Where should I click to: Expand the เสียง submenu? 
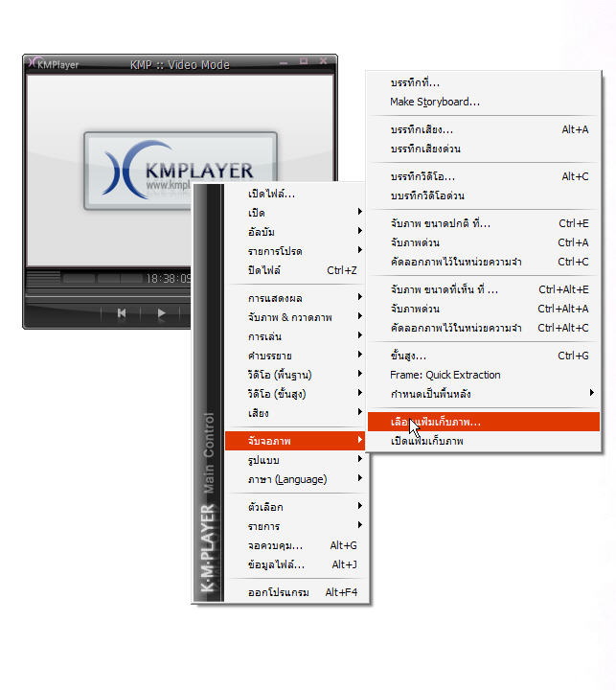tap(295, 413)
